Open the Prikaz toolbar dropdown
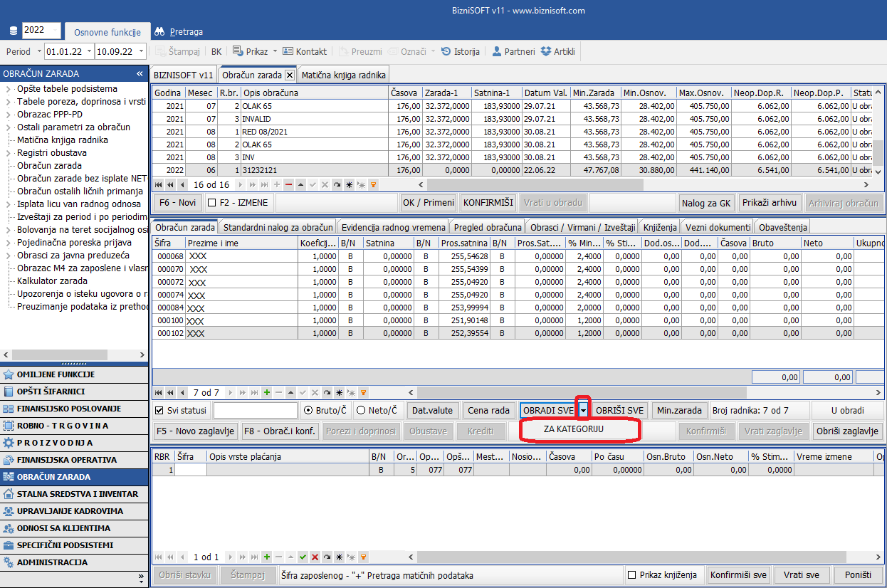This screenshot has width=887, height=588. click(275, 51)
